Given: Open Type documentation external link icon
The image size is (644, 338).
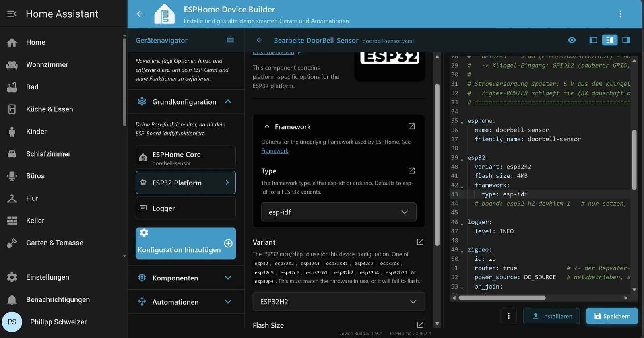Looking at the screenshot, I should pos(411,171).
